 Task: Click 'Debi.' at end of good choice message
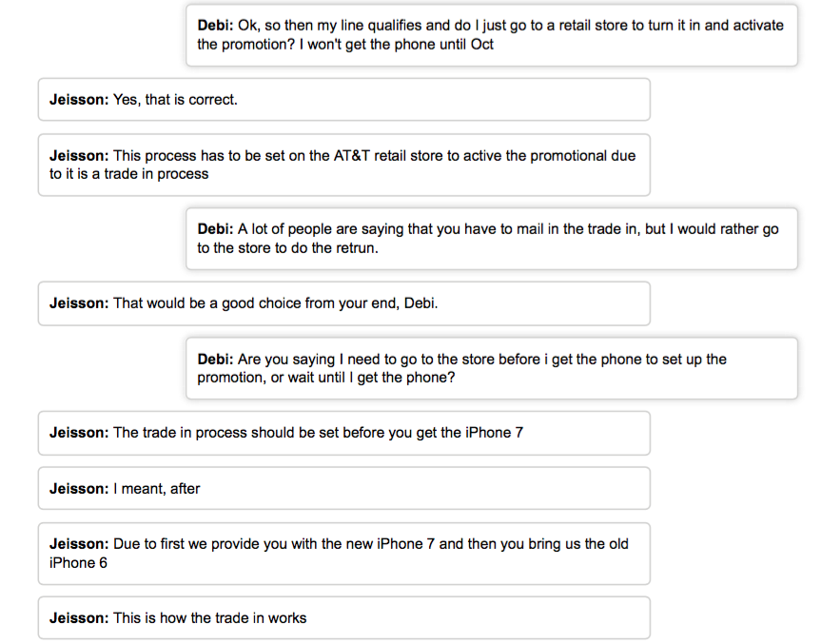tap(421, 303)
